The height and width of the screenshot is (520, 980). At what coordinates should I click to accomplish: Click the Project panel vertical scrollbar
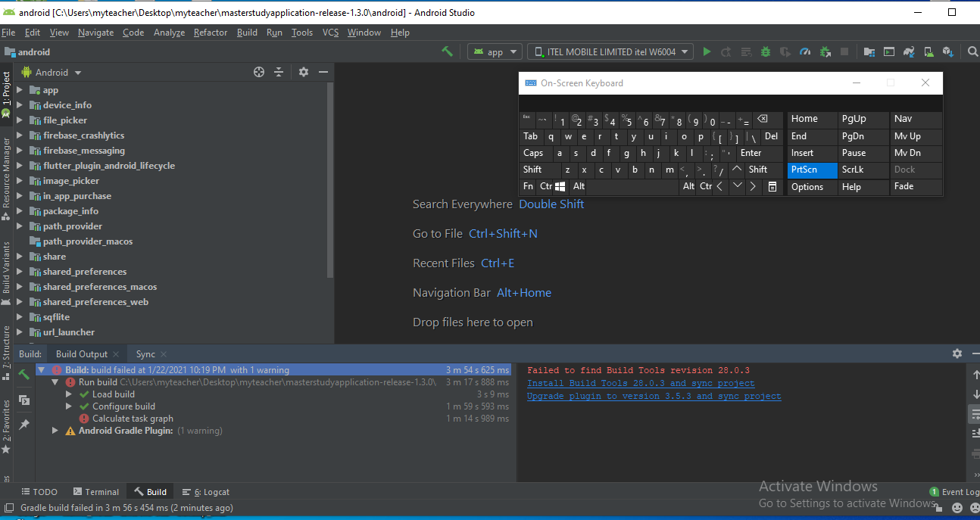click(x=329, y=179)
